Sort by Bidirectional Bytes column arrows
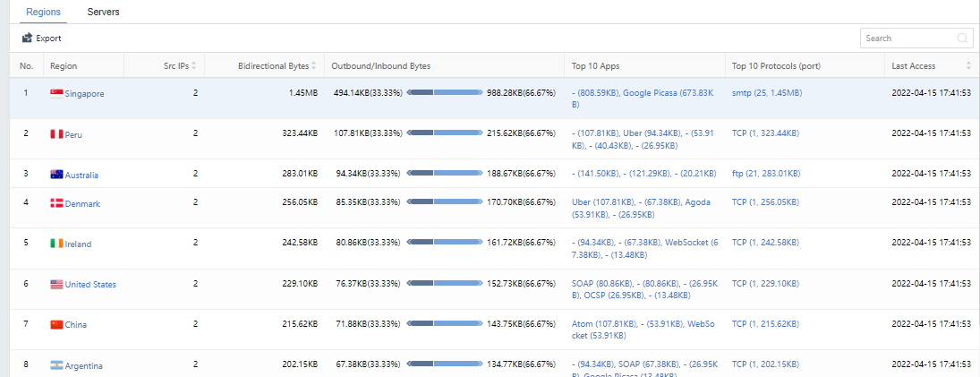This screenshot has height=377, width=980. point(314,65)
